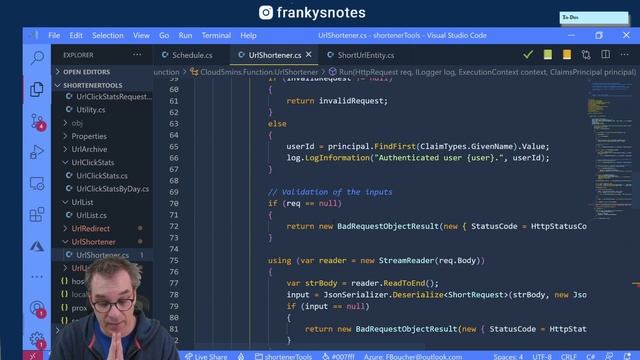Screen dimensions: 640x360
Task: Click the remote indicator in status bar corner
Action: coord(33,356)
